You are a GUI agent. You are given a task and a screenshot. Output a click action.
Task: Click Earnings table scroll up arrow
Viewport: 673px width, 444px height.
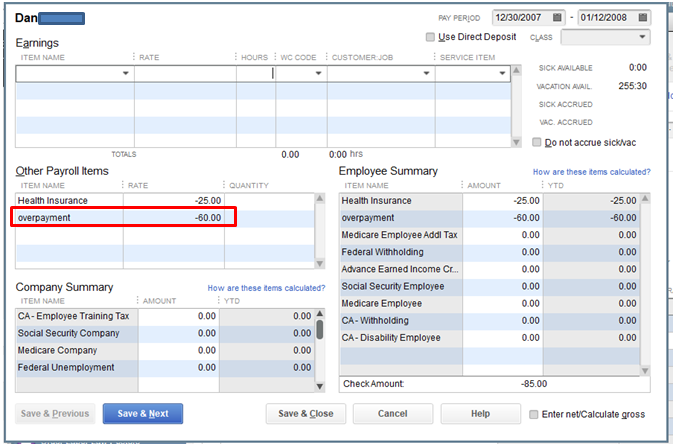coord(516,70)
